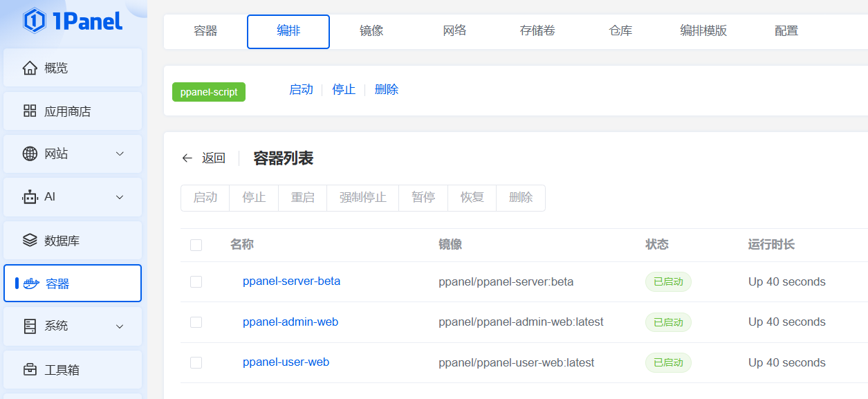The height and width of the screenshot is (399, 868).
Task: Click the back arrow icon beside 返回
Action: [187, 158]
